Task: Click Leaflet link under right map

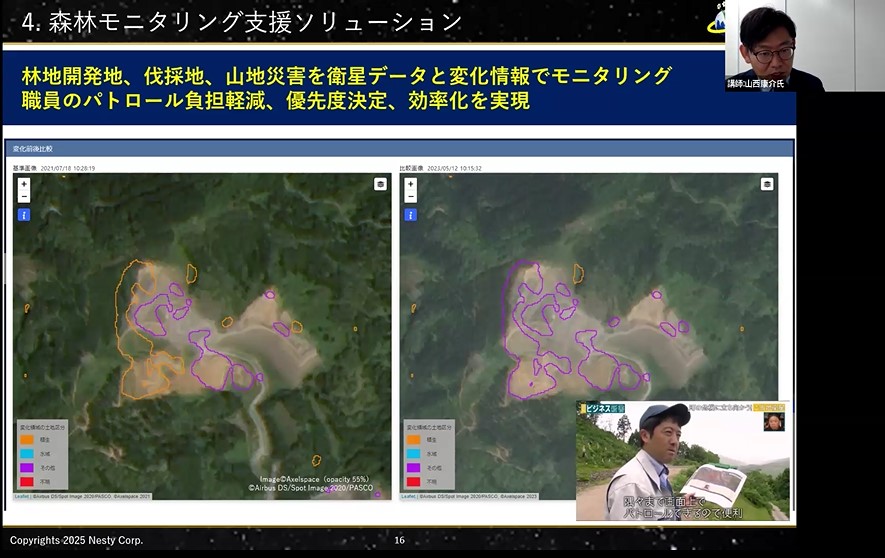Action: click(408, 495)
